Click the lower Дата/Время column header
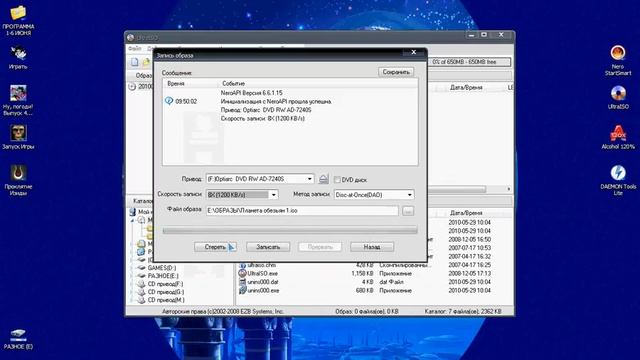 (466, 213)
